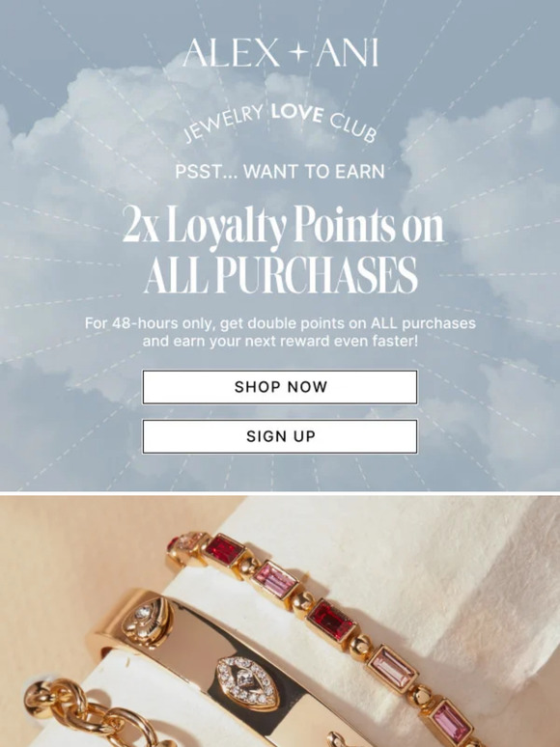Click the white paper roll display
The width and height of the screenshot is (560, 747).
click(x=381, y=595)
